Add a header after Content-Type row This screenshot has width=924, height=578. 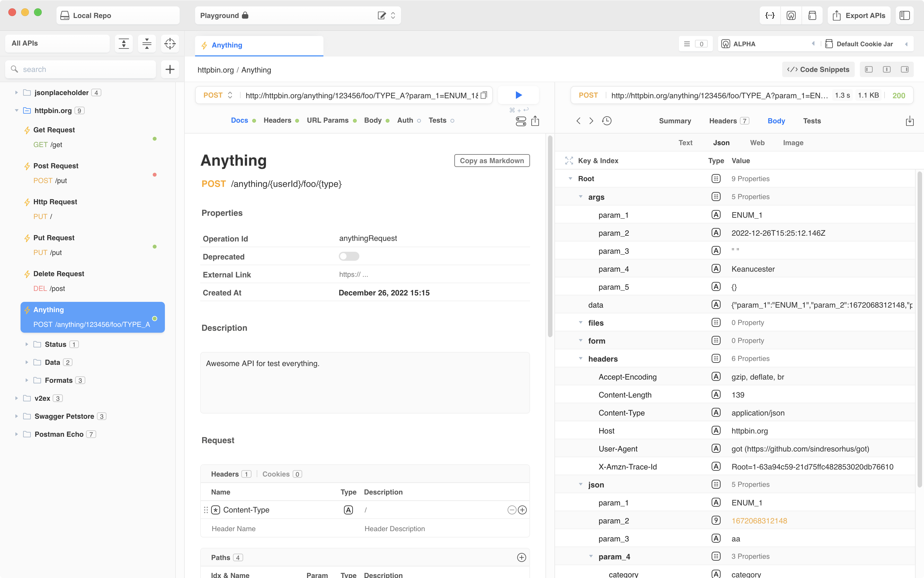[x=522, y=510]
